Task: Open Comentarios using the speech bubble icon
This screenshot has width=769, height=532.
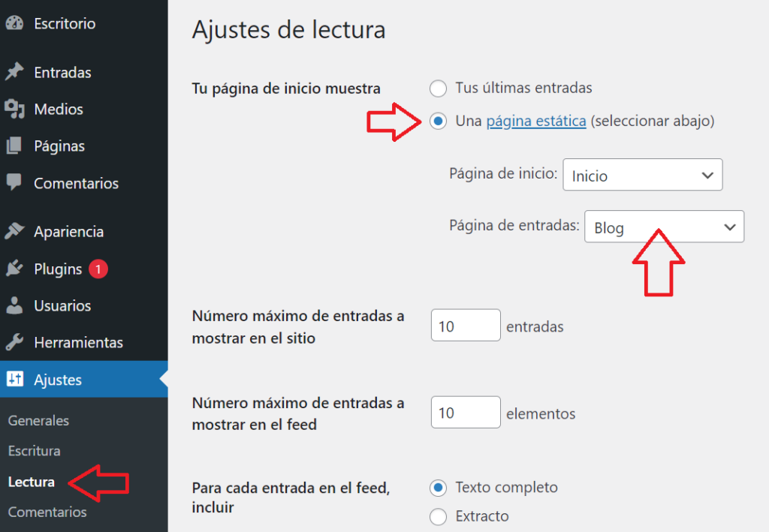Action: point(17,183)
